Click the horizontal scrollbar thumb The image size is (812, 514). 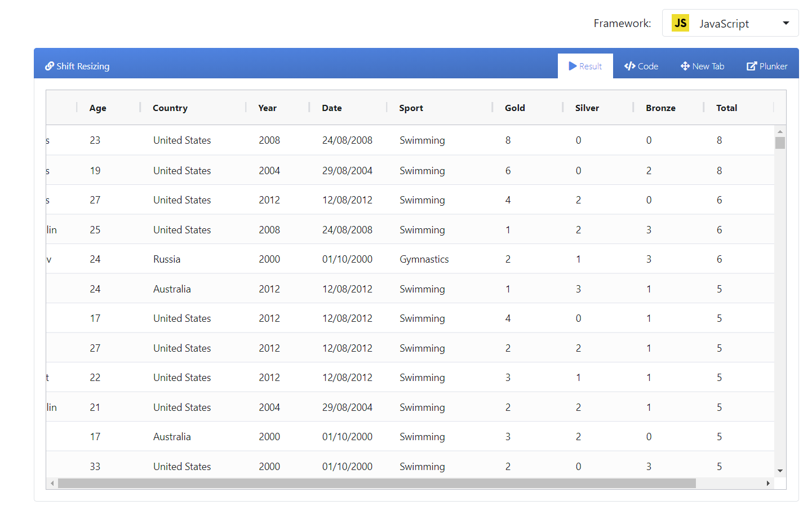[x=377, y=483]
